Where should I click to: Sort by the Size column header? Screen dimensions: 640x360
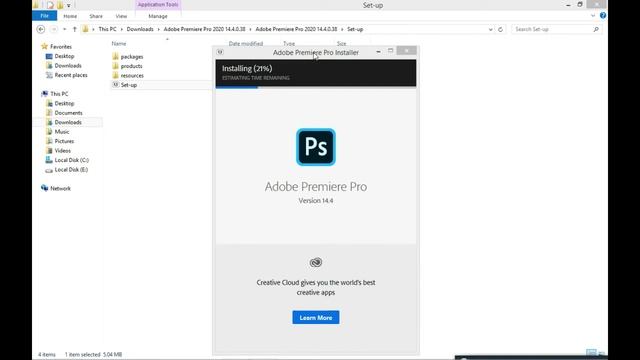[x=342, y=43]
